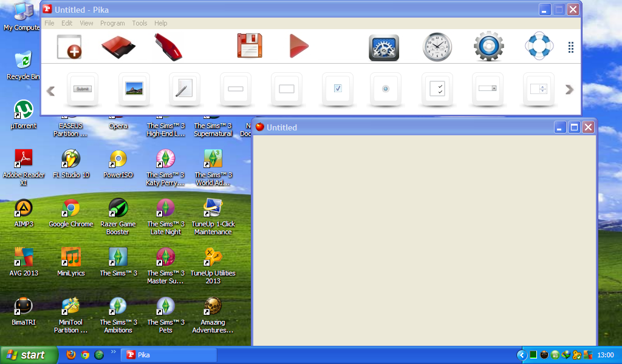This screenshot has height=364, width=622.
Task: Open the Tools menu
Action: pyautogui.click(x=140, y=23)
